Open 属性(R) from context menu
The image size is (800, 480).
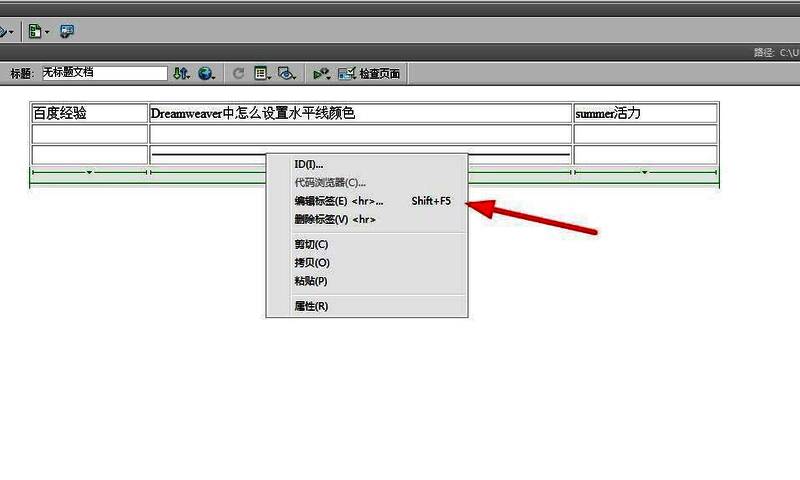coord(311,306)
